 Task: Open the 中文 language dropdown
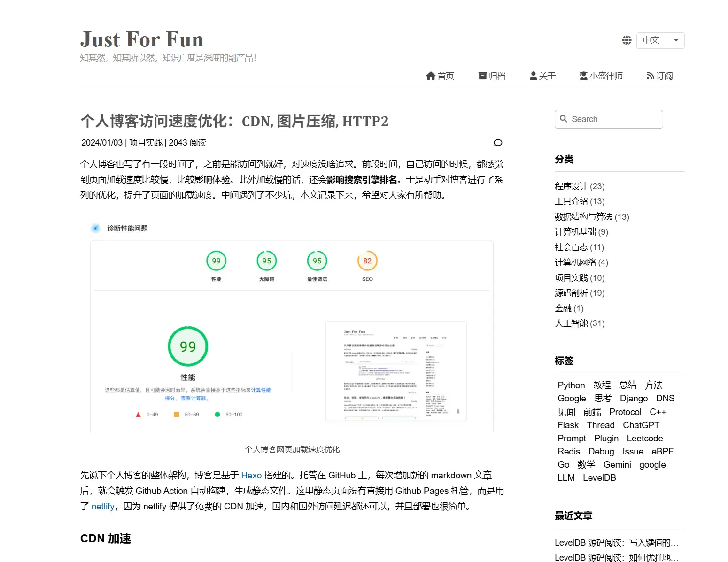pyautogui.click(x=660, y=40)
